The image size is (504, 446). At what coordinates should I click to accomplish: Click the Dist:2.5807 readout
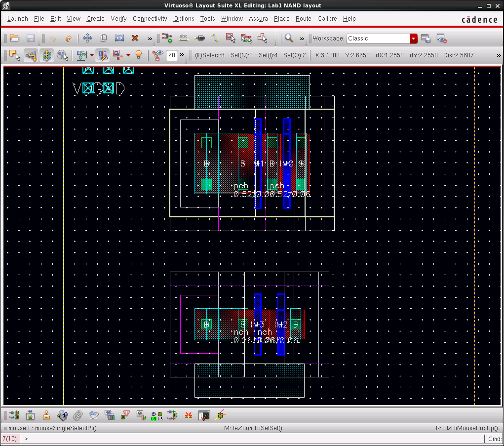pyautogui.click(x=459, y=55)
